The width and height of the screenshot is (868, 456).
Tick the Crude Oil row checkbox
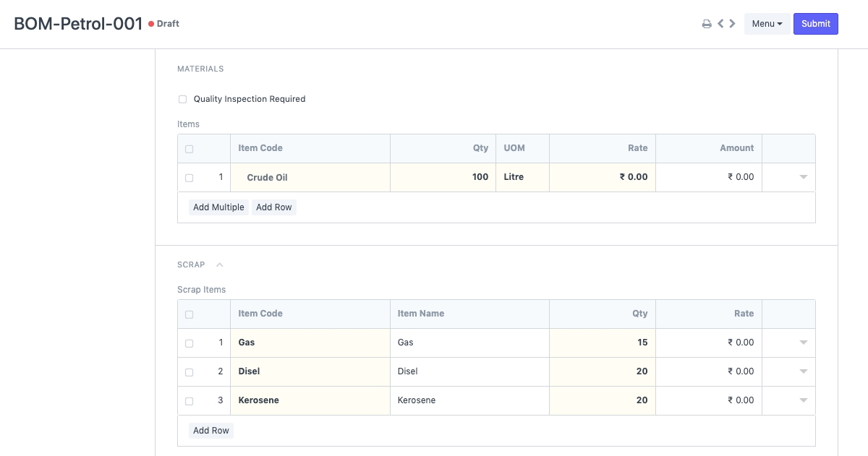[190, 178]
